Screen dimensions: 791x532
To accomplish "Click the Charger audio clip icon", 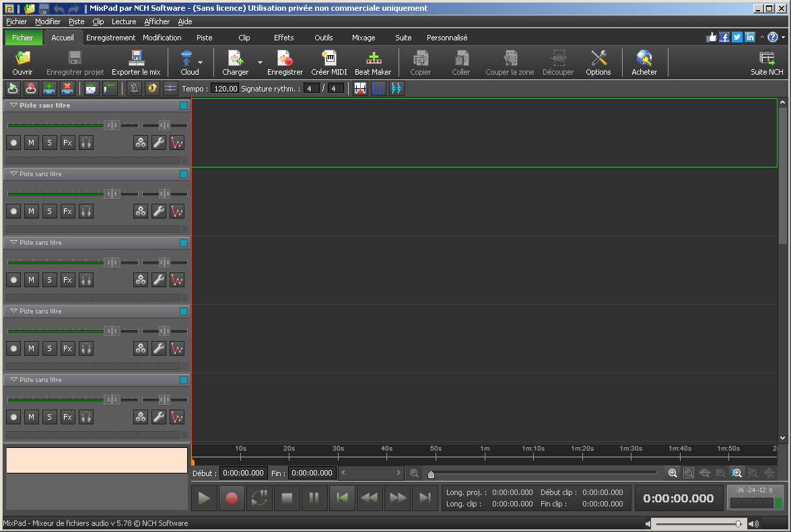I will pyautogui.click(x=235, y=59).
